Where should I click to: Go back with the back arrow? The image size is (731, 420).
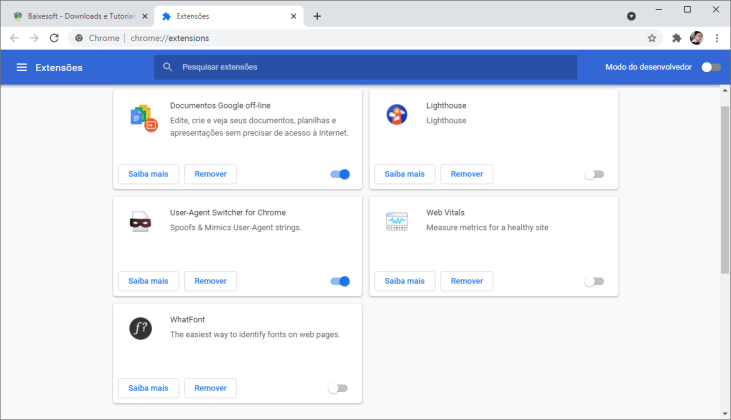(x=14, y=38)
